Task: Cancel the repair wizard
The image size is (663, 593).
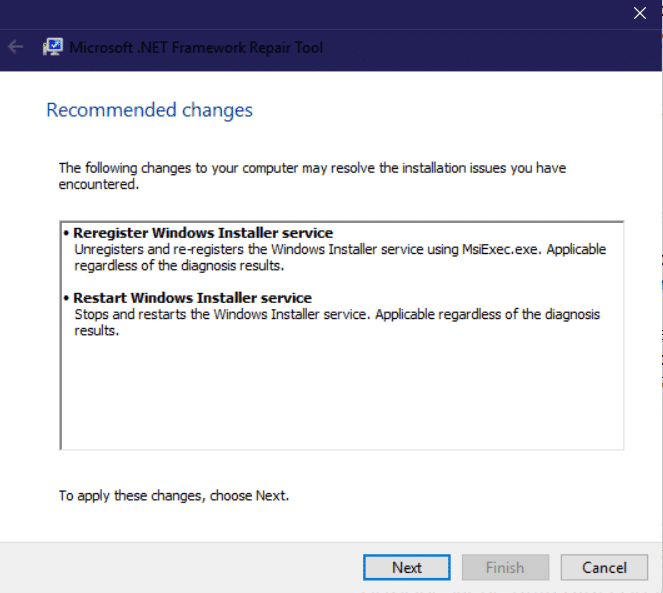Action: (x=604, y=567)
